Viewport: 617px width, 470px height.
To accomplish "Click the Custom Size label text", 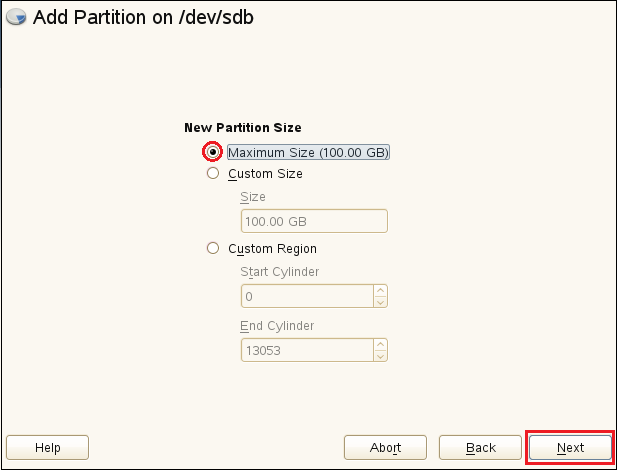I will tap(265, 173).
